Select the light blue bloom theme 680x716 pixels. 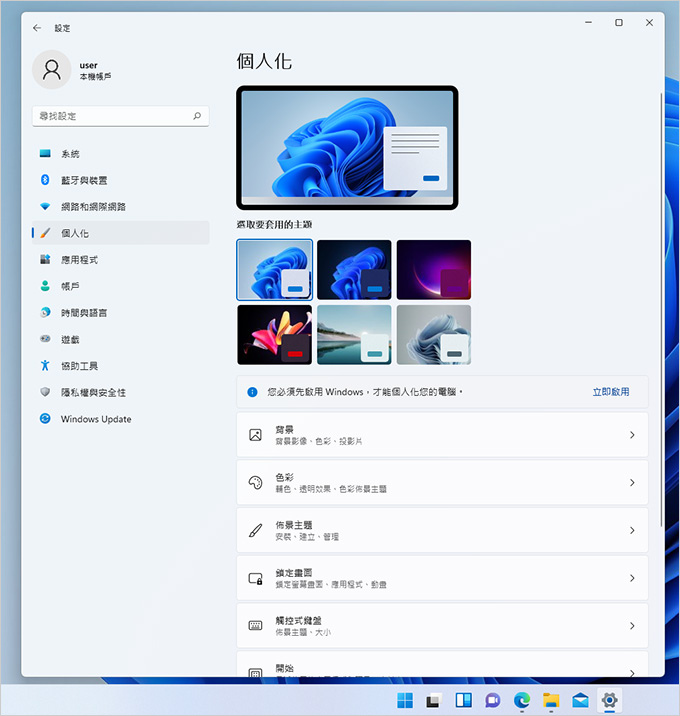(274, 269)
